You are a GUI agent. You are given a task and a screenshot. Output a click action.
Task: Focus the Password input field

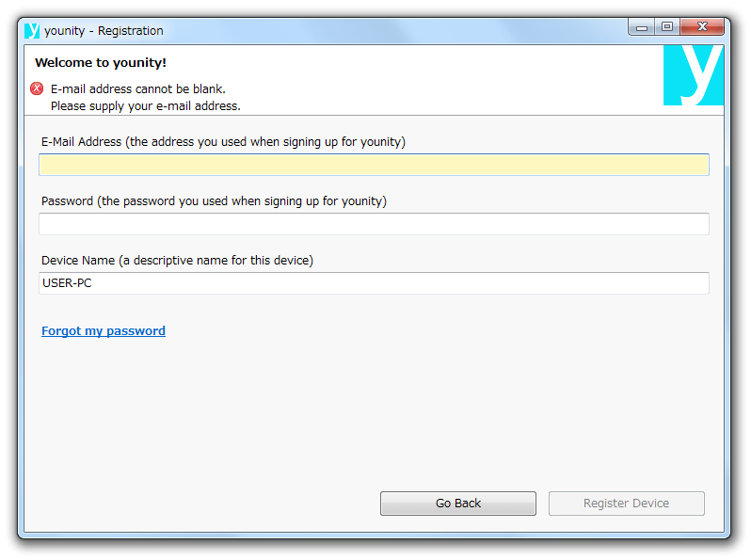point(374,224)
